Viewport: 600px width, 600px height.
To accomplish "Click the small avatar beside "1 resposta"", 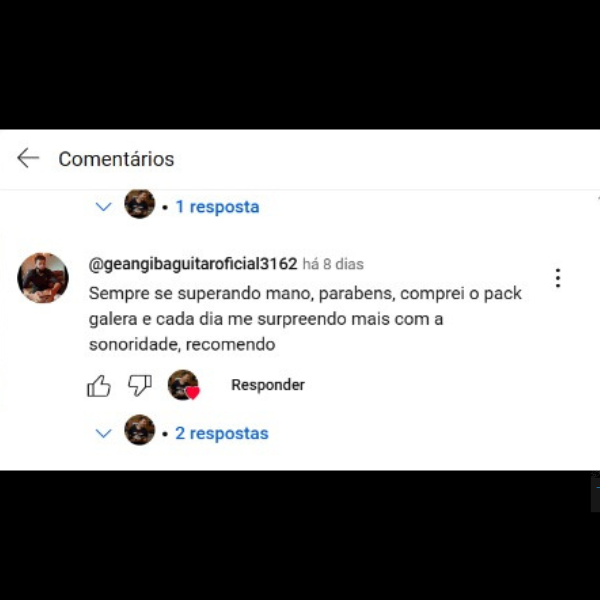I will [140, 204].
